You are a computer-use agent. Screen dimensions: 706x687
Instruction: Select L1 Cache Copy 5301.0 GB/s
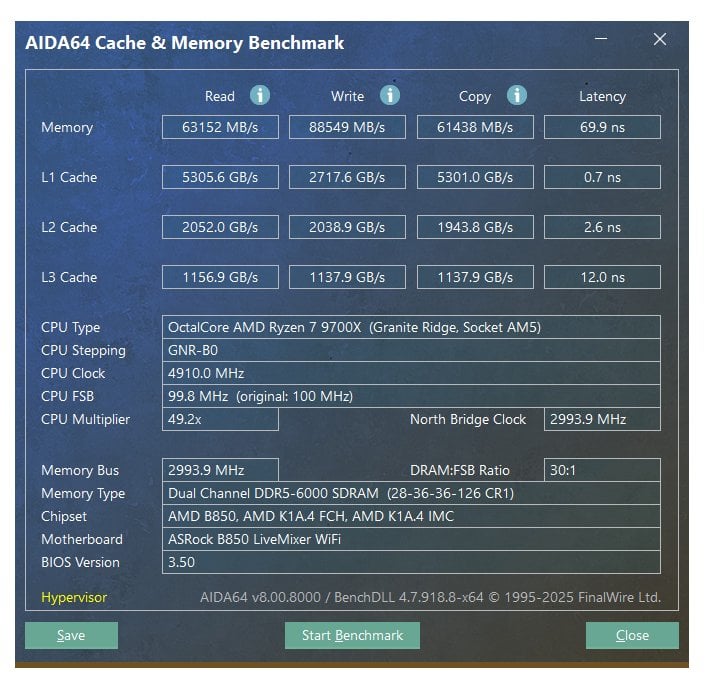(475, 177)
